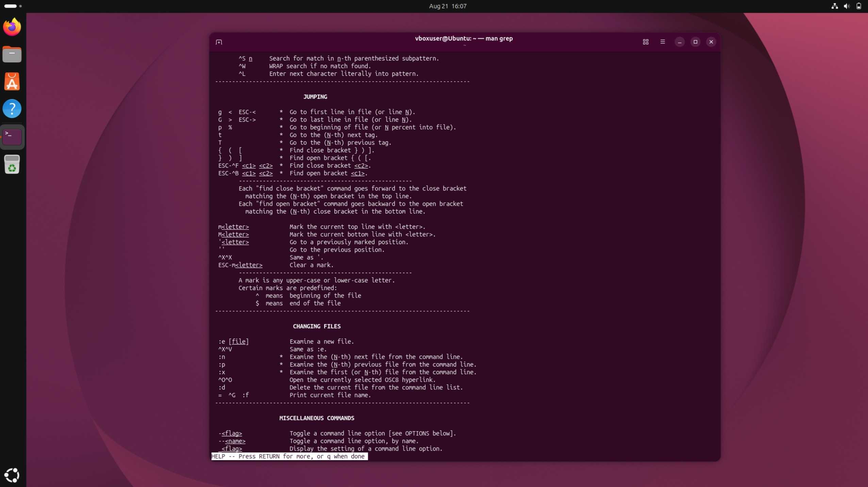Click ':e [file]' command text
Screen dimensions: 868x487
point(233,341)
